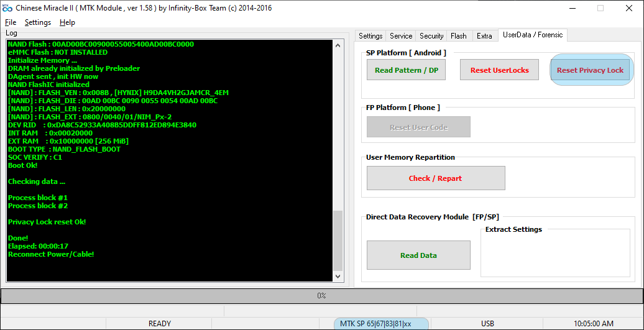Switch to the Extra tab

coord(484,35)
